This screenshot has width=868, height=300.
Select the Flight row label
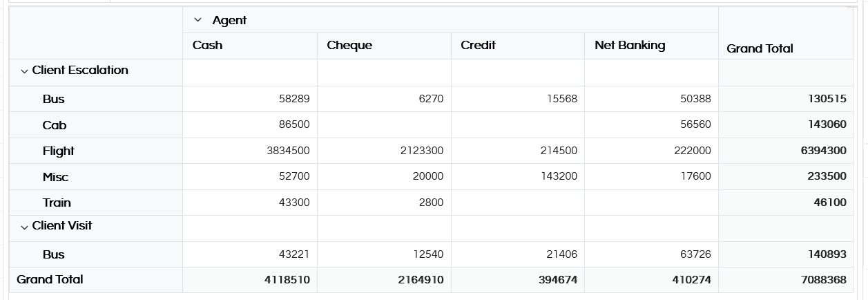[x=59, y=151]
